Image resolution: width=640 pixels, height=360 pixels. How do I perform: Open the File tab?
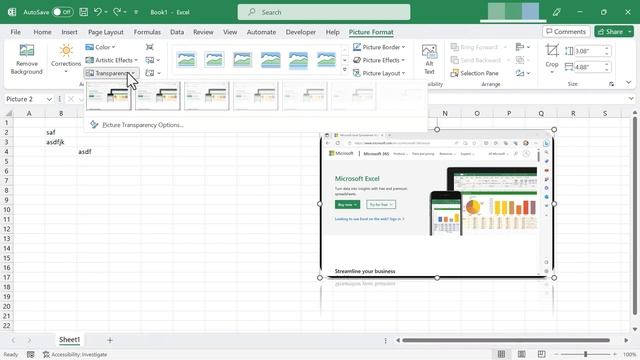[x=16, y=32]
